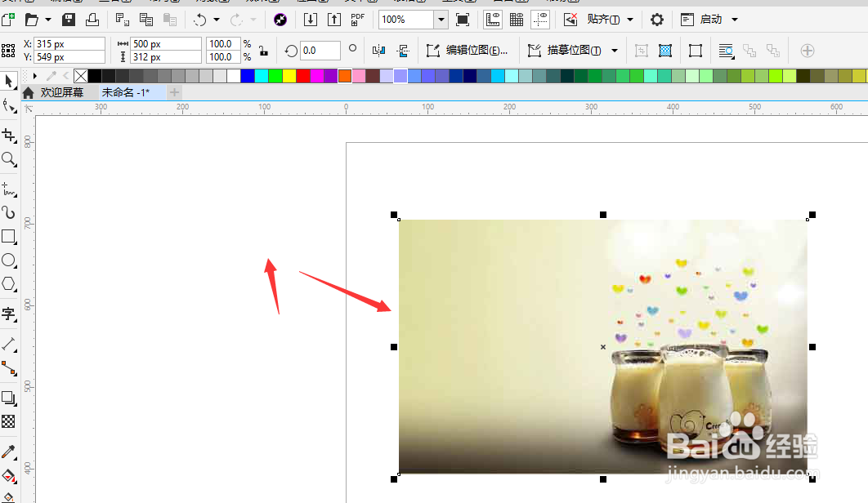
Task: Open the zoom level dropdown arrow
Action: click(441, 20)
